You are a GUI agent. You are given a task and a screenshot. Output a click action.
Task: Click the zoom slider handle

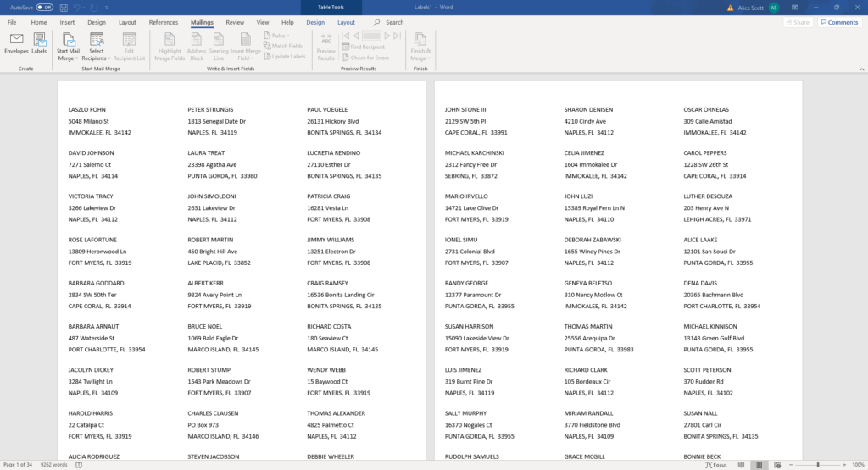click(818, 464)
